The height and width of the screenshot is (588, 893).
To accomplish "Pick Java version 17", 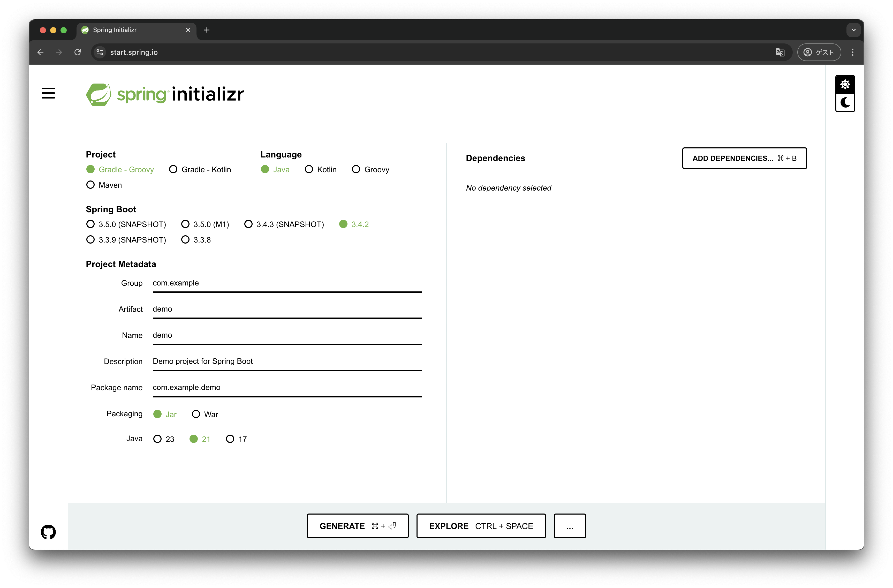I will (x=230, y=439).
